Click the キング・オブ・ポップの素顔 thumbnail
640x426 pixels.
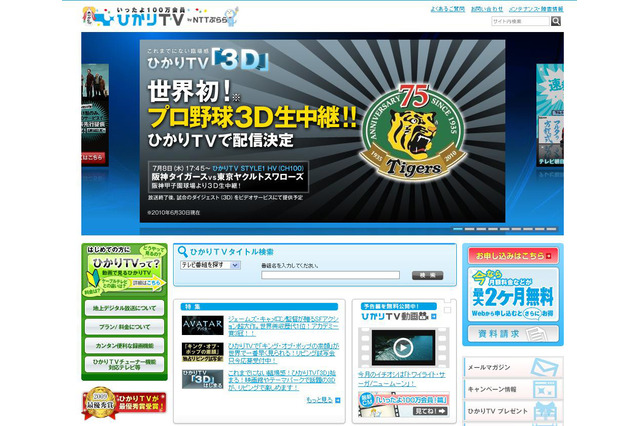[x=202, y=352]
